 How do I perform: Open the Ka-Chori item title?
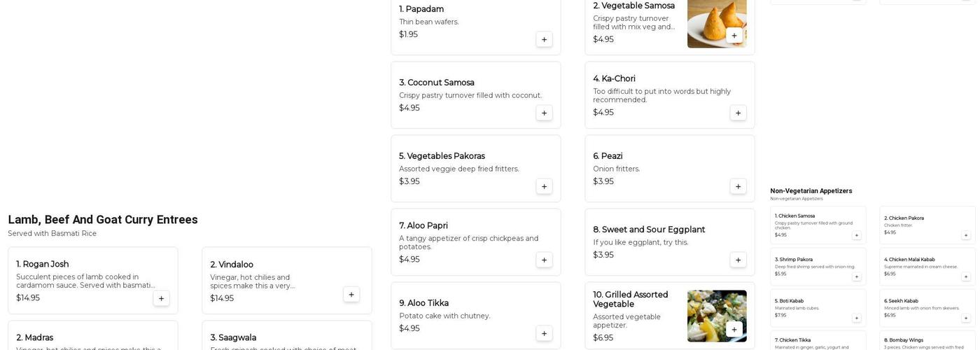click(614, 78)
